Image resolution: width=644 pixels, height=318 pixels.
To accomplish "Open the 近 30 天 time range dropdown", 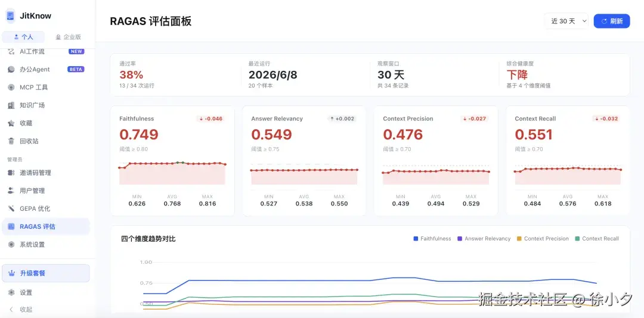I will pos(566,21).
